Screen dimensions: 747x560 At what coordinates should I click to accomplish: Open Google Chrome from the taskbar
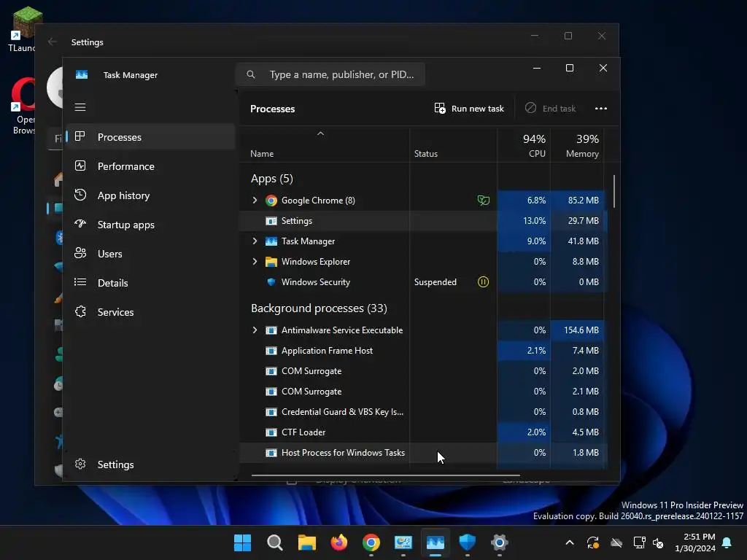click(x=371, y=542)
